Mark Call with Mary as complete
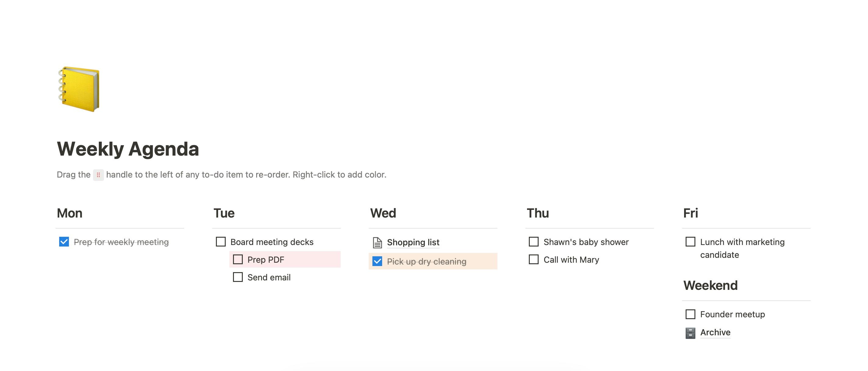Viewport: 868px width, 371px height. pos(534,259)
